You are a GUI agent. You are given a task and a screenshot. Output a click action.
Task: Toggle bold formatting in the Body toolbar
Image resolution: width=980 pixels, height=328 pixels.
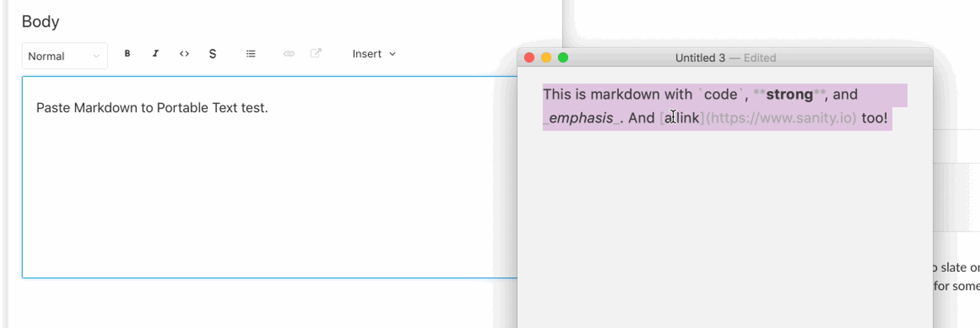127,54
